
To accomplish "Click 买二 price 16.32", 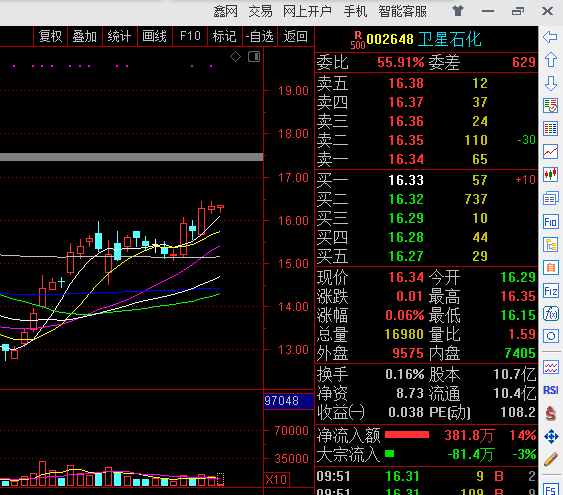I will tap(406, 199).
